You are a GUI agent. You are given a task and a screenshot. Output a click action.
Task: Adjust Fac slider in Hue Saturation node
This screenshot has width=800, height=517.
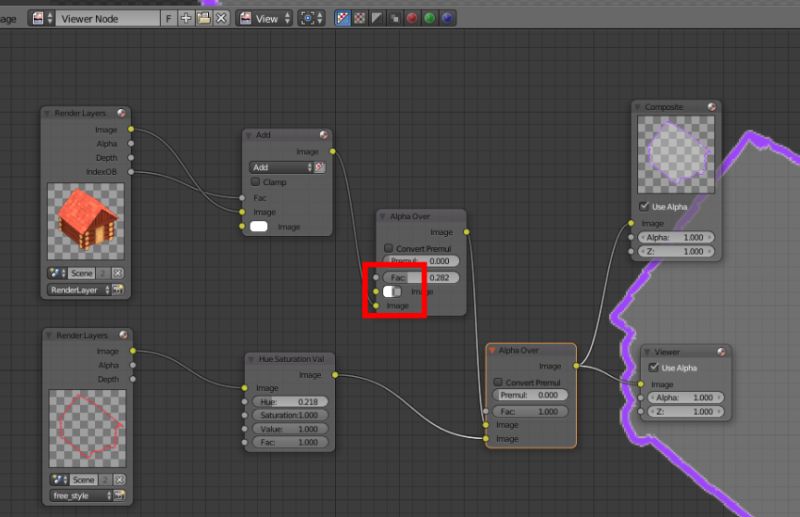290,442
